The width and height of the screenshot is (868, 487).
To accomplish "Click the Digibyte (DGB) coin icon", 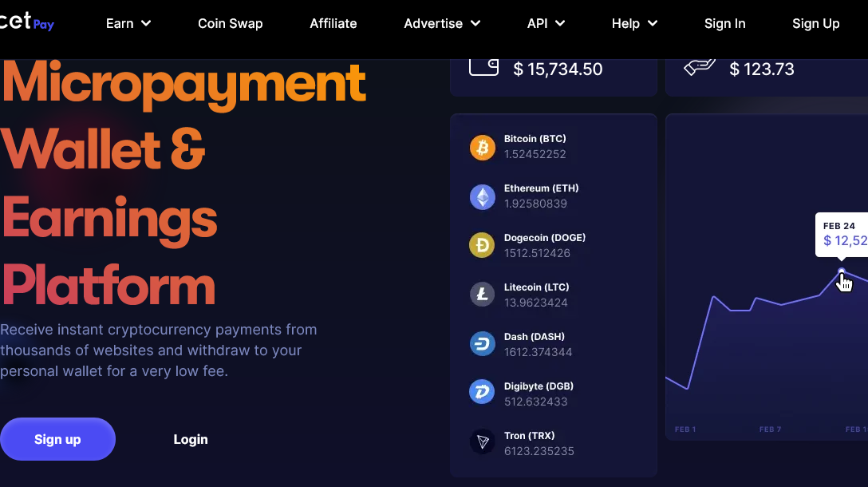I will [x=482, y=392].
